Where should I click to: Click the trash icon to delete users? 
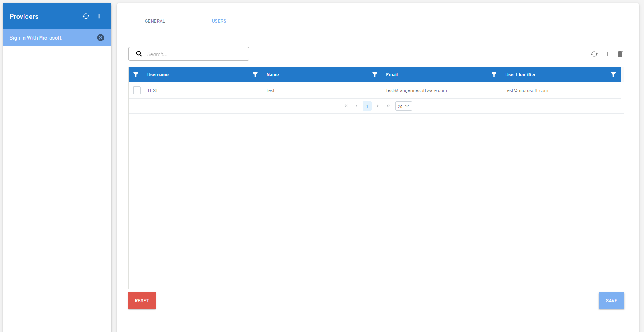click(620, 54)
